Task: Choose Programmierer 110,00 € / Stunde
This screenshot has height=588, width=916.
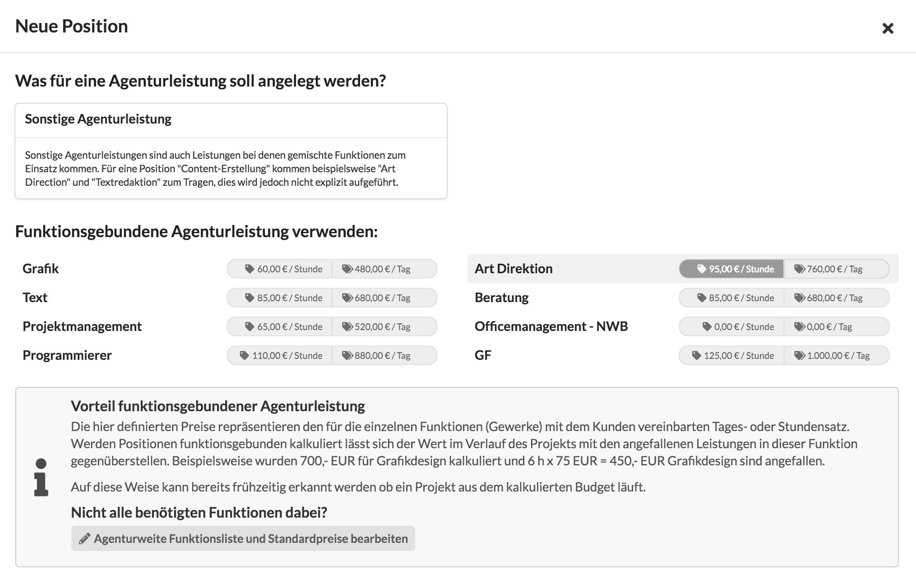Action: [x=280, y=355]
